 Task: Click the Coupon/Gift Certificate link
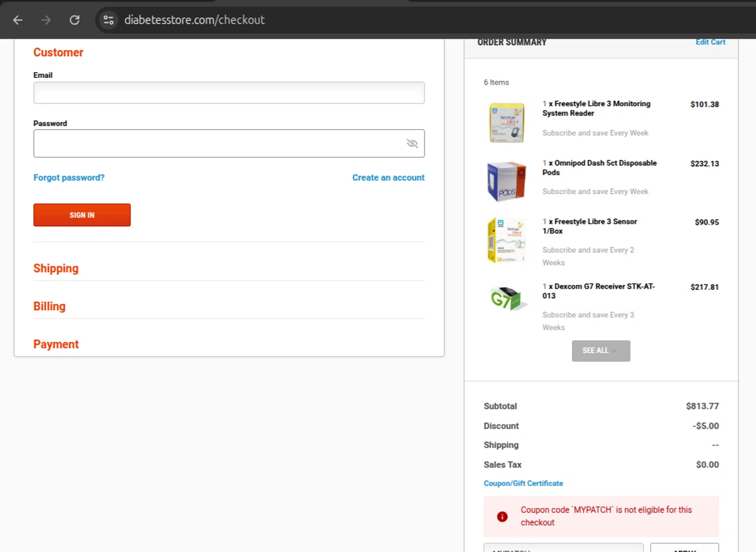coord(523,483)
